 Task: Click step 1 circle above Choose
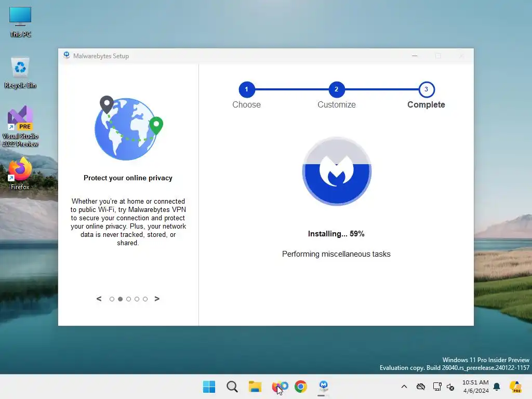[247, 89]
